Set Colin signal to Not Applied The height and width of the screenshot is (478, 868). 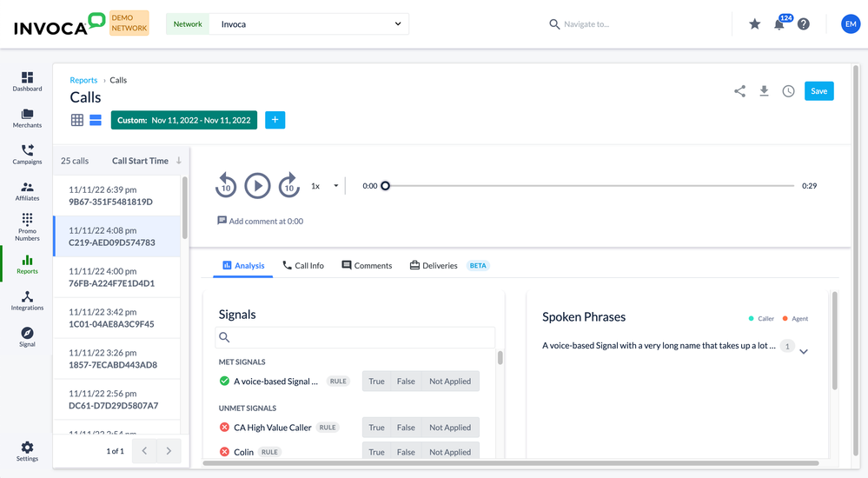pyautogui.click(x=450, y=452)
